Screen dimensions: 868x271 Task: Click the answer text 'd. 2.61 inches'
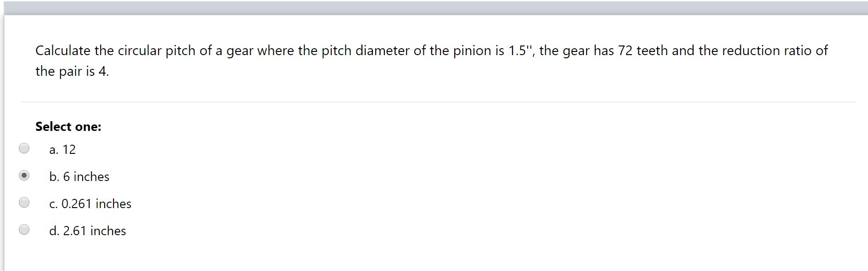tap(88, 230)
